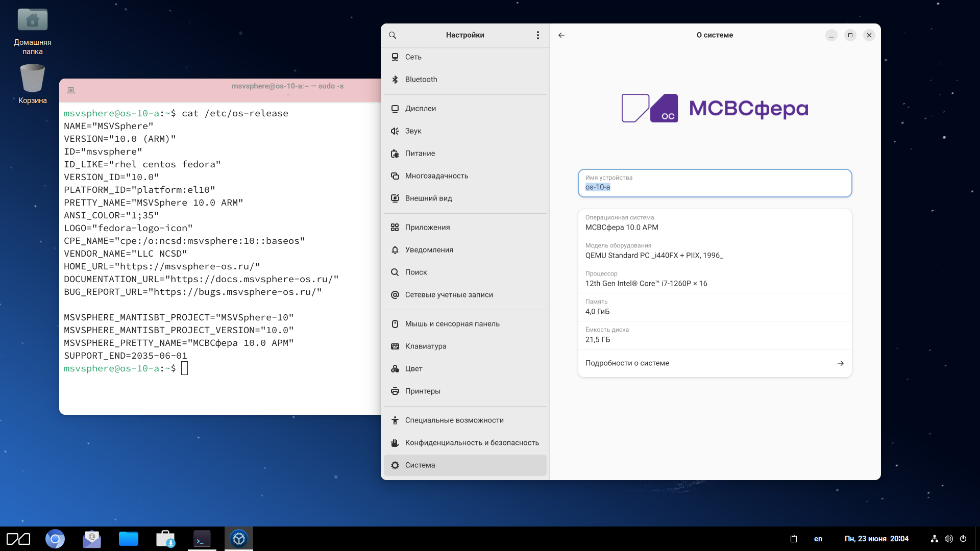Launch the terminal from the taskbar
The width and height of the screenshot is (980, 551).
click(202, 539)
